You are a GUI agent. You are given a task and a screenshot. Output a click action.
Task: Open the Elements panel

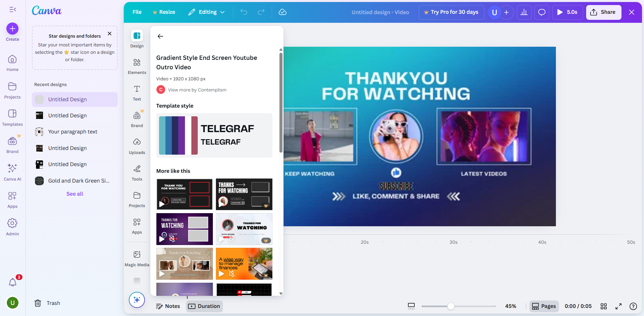pyautogui.click(x=137, y=66)
